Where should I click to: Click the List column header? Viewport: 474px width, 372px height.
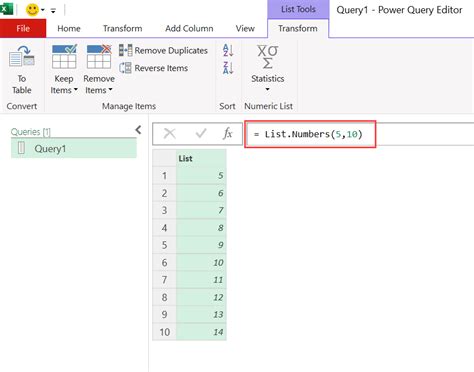[x=201, y=158]
